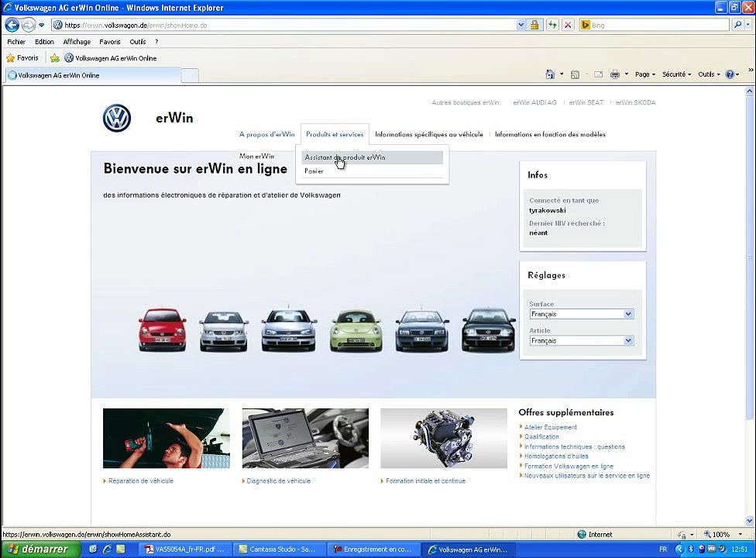
Task: Open Produits et services navigation item
Action: tap(335, 135)
